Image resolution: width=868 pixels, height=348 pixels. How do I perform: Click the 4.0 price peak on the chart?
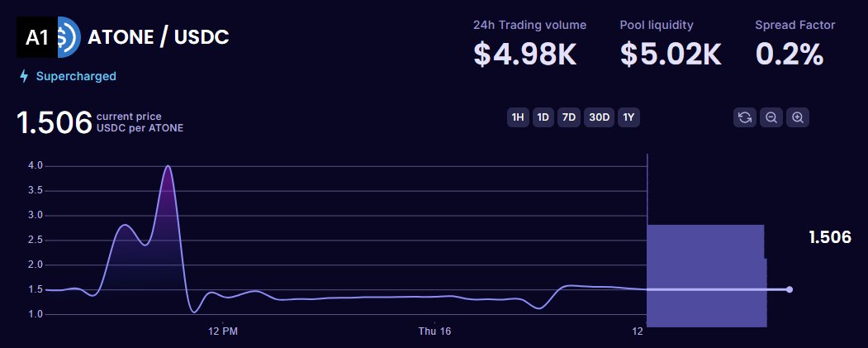click(x=168, y=166)
